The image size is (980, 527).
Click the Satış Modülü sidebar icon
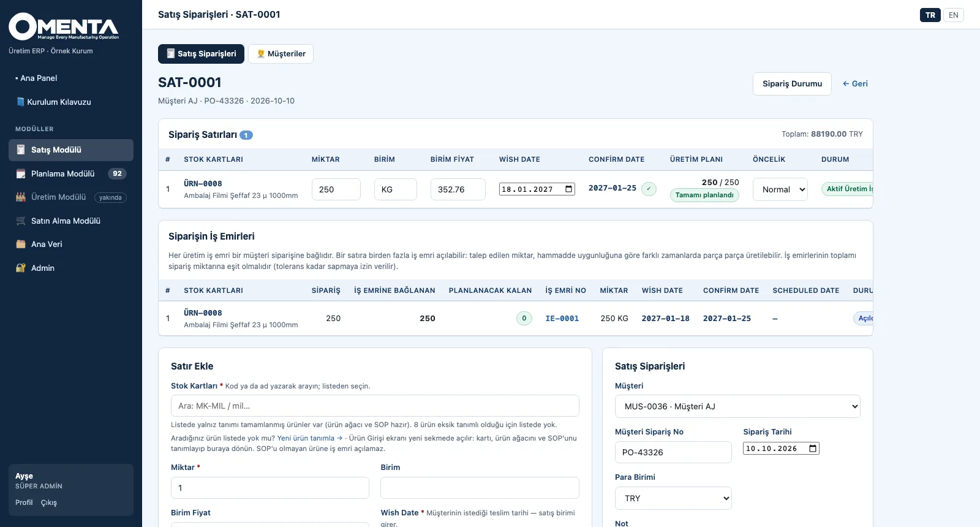(21, 150)
